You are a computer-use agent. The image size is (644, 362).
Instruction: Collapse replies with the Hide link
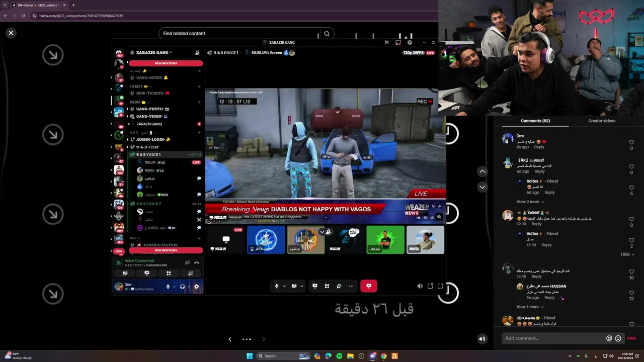[627, 254]
